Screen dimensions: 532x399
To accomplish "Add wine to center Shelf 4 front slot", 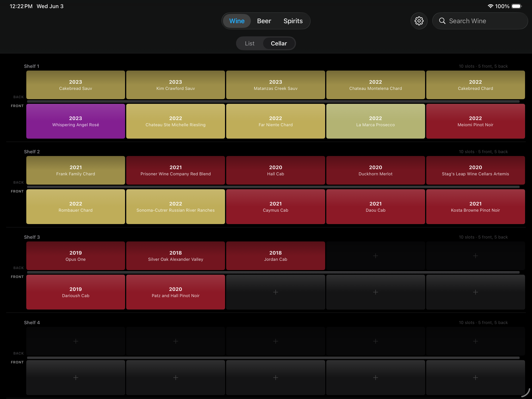I will click(x=275, y=378).
